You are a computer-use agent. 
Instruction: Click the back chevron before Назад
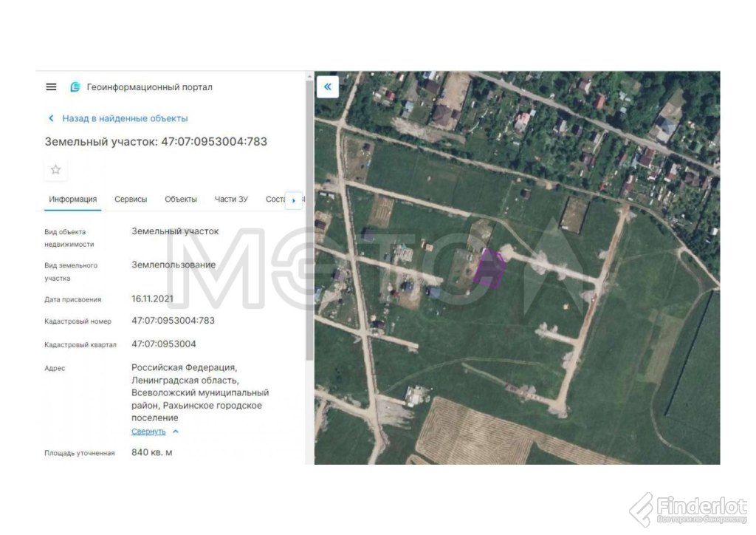pos(51,118)
